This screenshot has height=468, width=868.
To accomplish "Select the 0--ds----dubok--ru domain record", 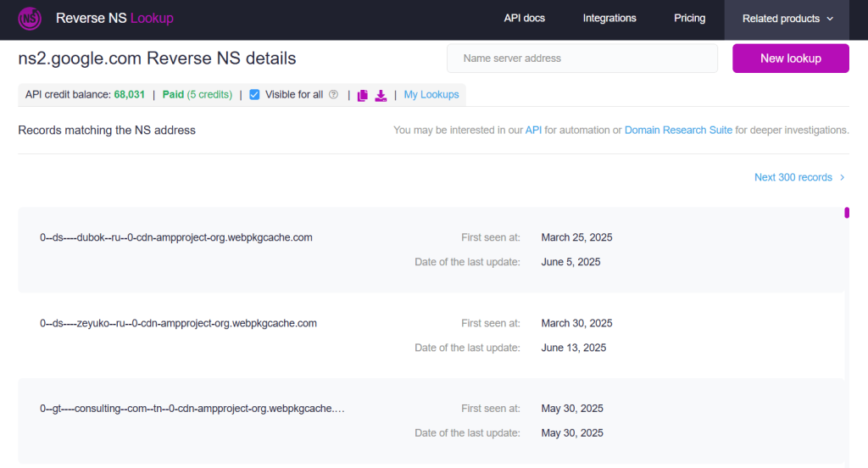I will tap(176, 237).
